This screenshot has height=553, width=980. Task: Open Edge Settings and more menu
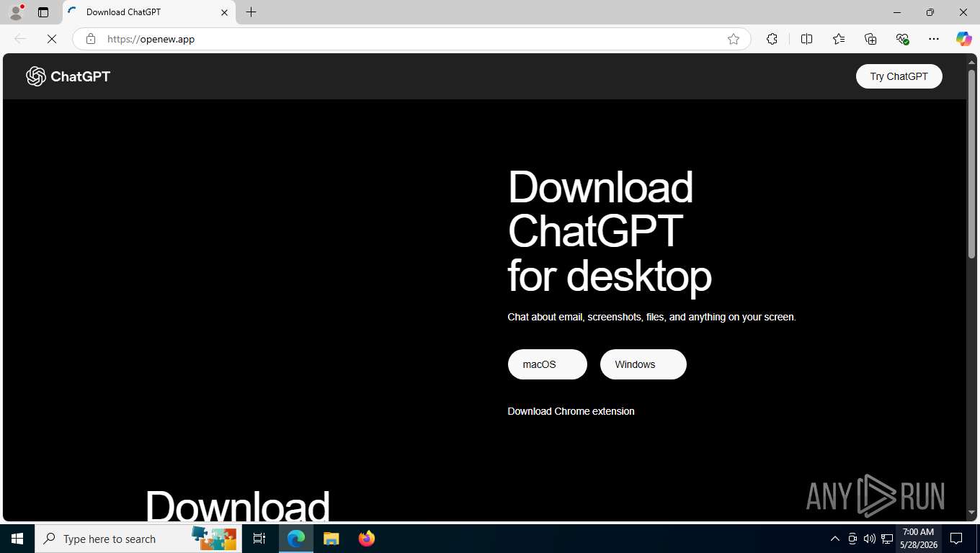[934, 39]
